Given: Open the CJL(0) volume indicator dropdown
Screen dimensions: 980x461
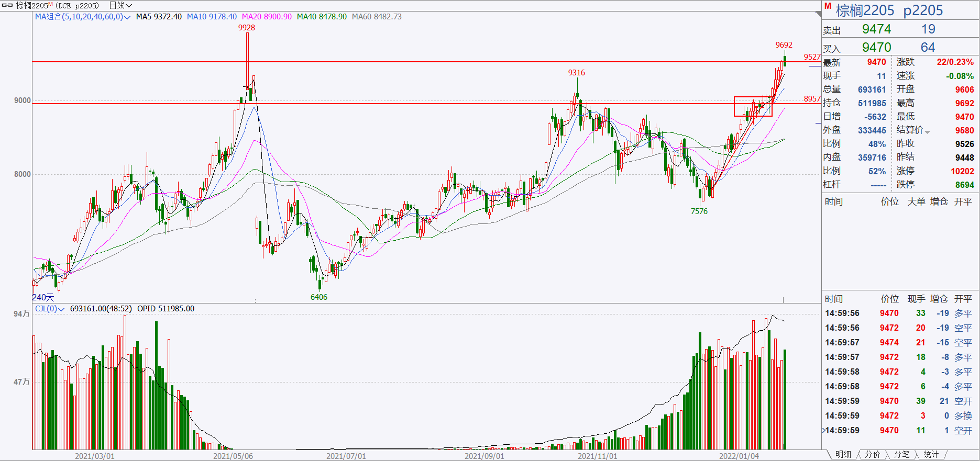Looking at the screenshot, I should click(x=50, y=309).
